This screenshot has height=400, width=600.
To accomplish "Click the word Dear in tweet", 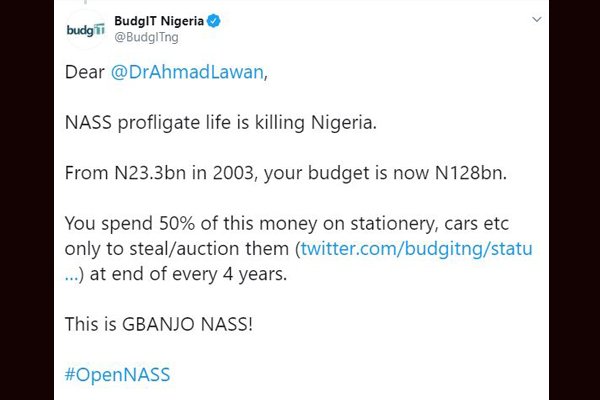I will point(85,72).
